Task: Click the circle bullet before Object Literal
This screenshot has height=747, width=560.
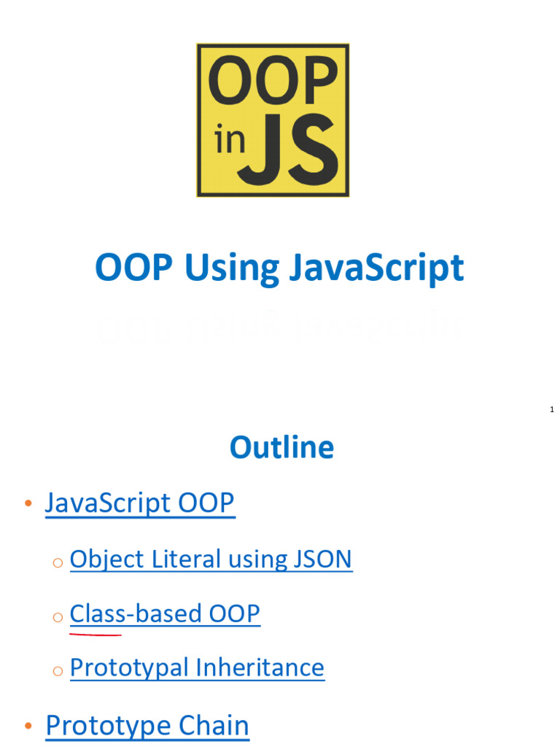Action: tap(58, 562)
